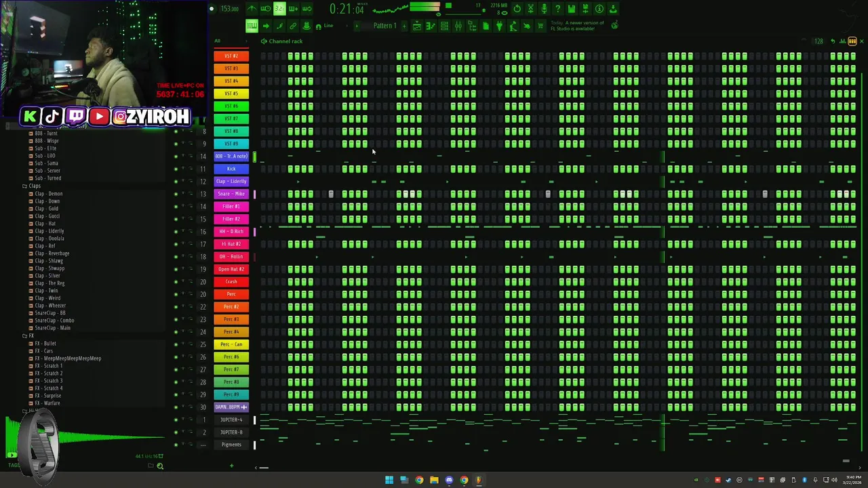The width and height of the screenshot is (868, 488).
Task: Click the microphone recording icon
Action: [544, 9]
